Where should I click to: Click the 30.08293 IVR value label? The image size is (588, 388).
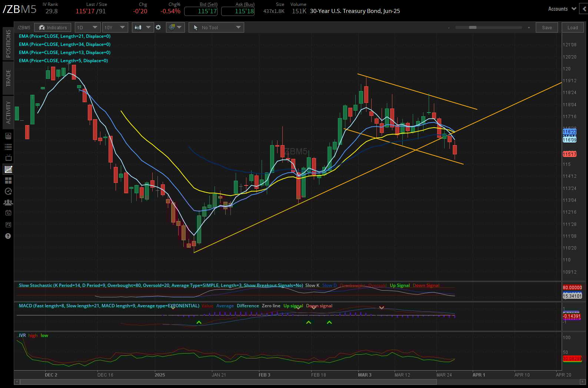572,359
